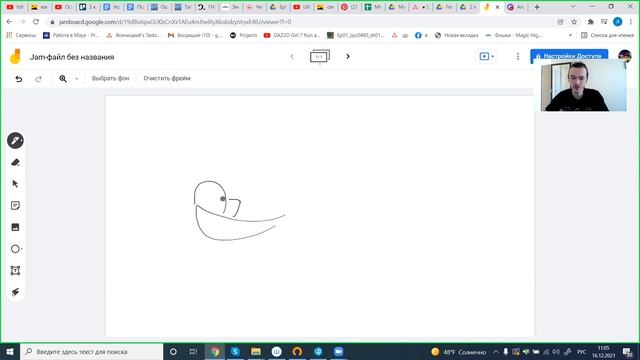The image size is (640, 360).
Task: Show hidden system tray icons
Action: (496, 352)
